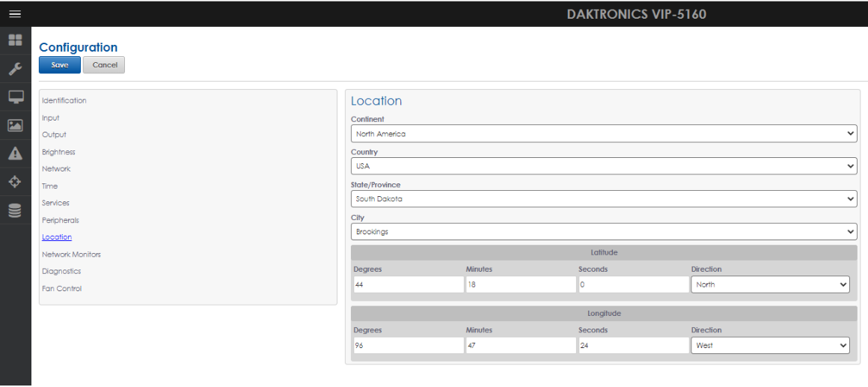868x387 pixels.
Task: Click the dashboard grid icon in sidebar
Action: coord(15,40)
